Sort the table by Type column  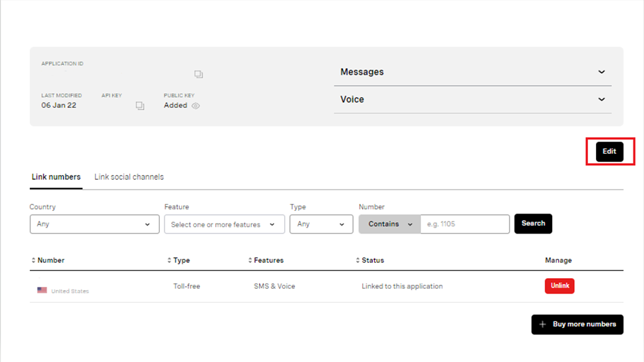178,260
